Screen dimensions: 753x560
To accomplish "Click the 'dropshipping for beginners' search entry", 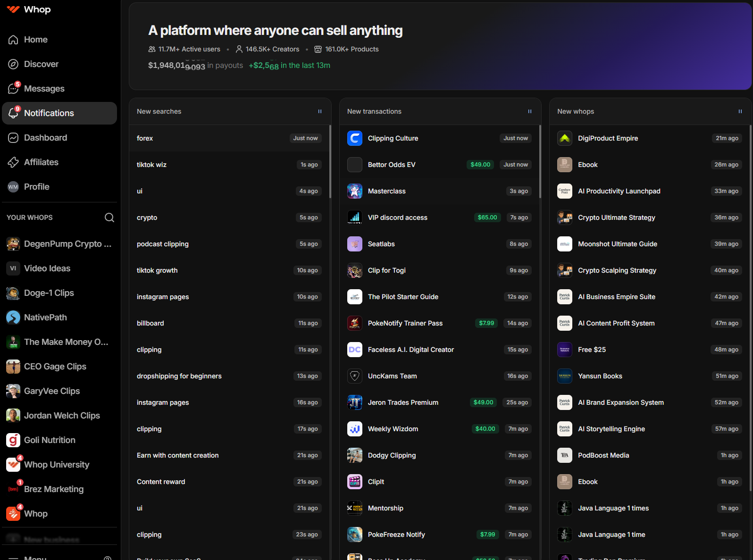I will [x=179, y=376].
